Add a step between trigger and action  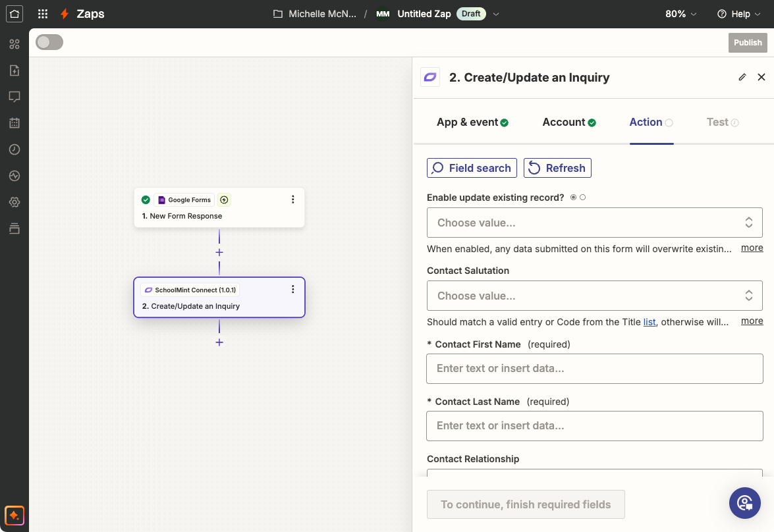click(x=219, y=252)
